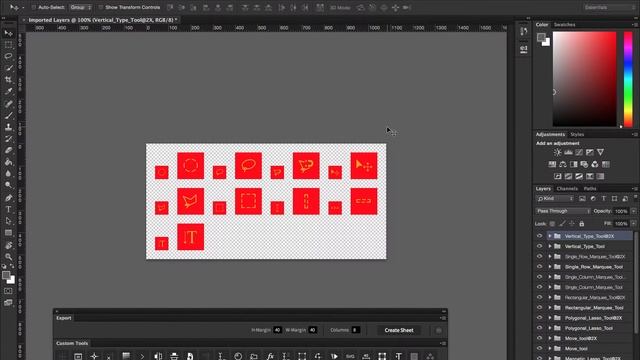Screen dimensions: 640x360
Task: Select the Horizontal Type tool
Action: tap(8, 209)
